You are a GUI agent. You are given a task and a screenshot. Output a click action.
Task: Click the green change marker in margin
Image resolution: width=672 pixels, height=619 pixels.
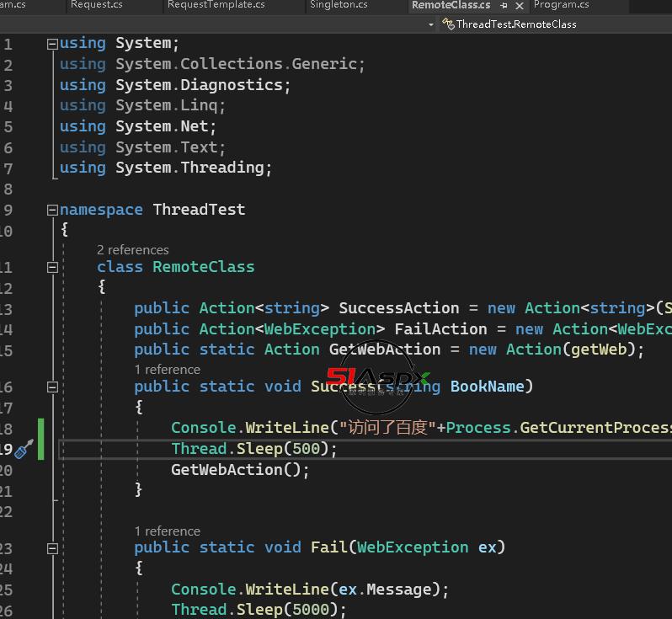point(40,438)
